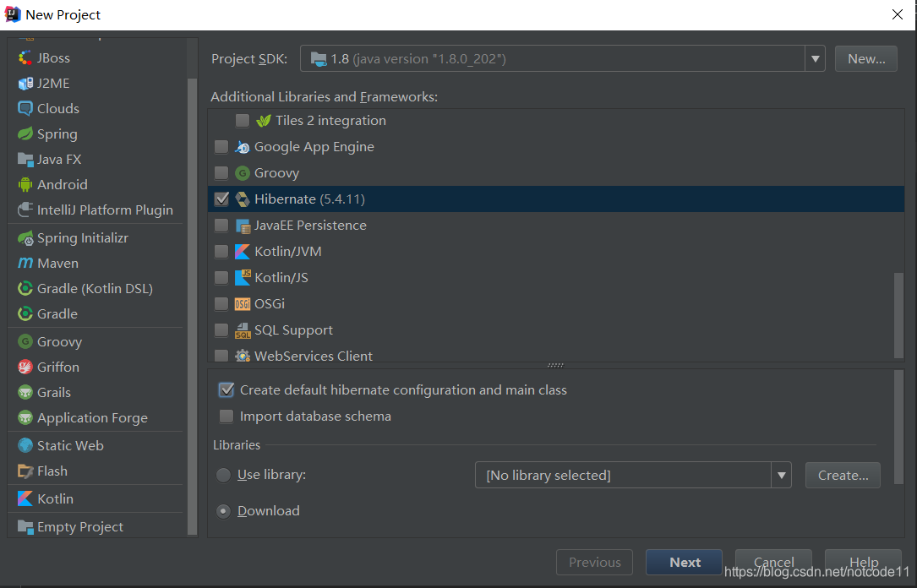The height and width of the screenshot is (588, 917).
Task: Check the JavaEE Persistence checkbox
Action: point(221,225)
